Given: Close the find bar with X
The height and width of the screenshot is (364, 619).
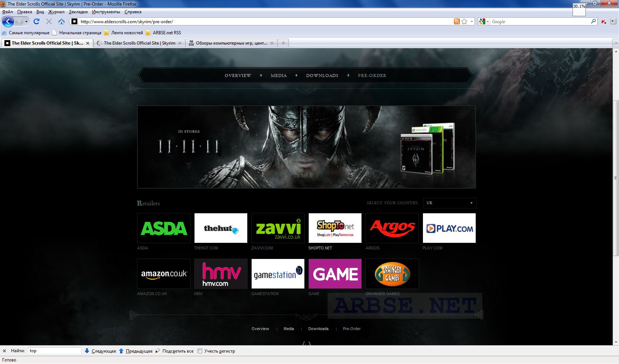Looking at the screenshot, I should pos(4,351).
